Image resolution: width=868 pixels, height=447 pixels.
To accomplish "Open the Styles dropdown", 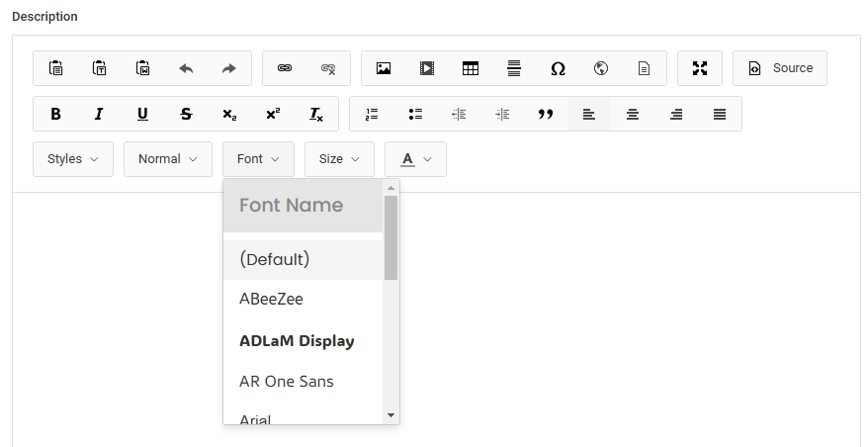I will click(73, 159).
